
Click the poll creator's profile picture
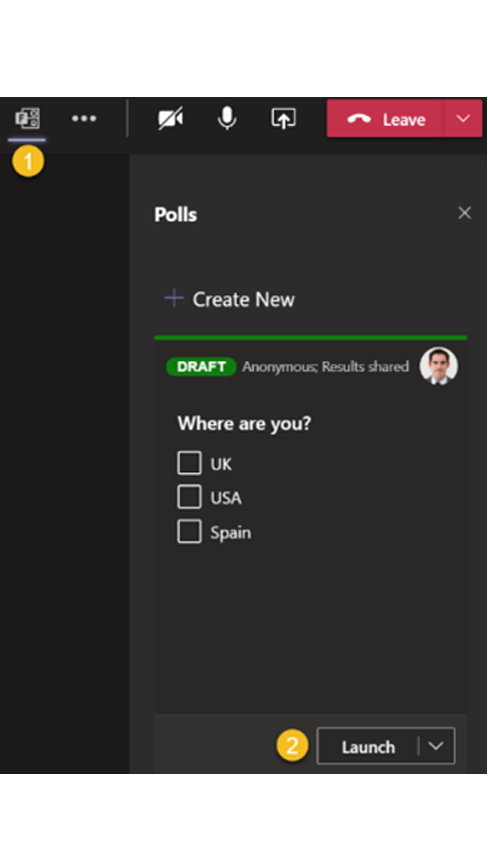438,366
